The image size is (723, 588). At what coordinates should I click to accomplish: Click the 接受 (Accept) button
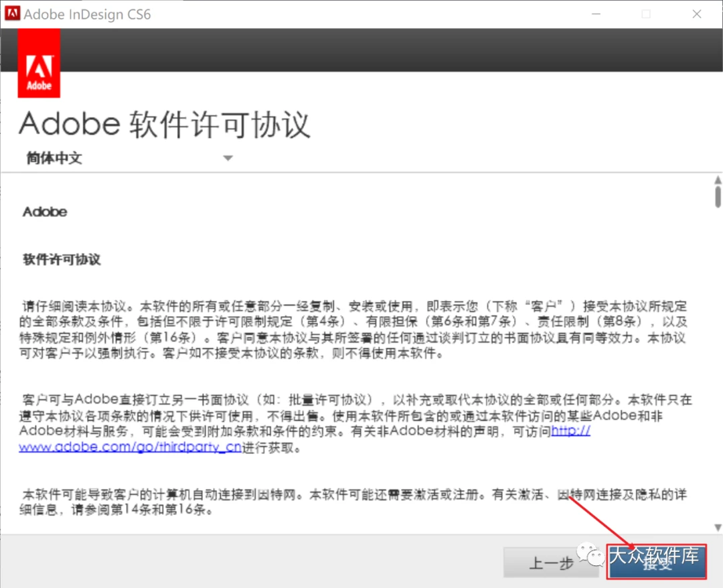tap(656, 561)
